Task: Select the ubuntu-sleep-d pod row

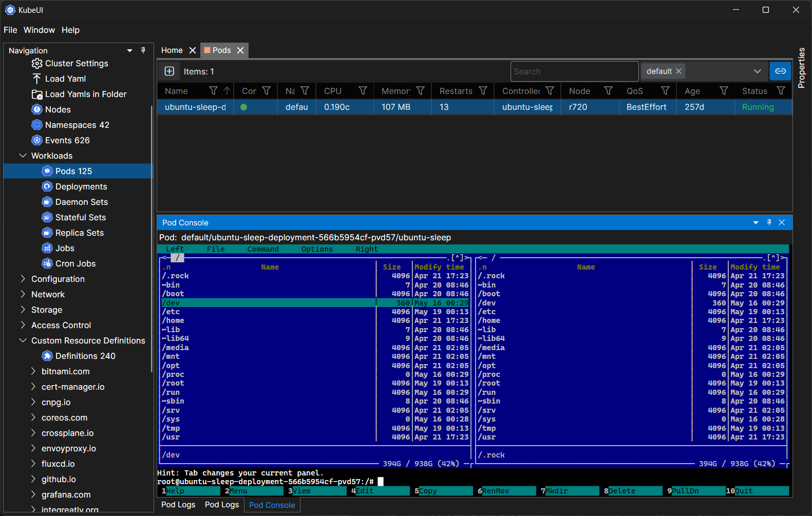Action: pos(475,107)
